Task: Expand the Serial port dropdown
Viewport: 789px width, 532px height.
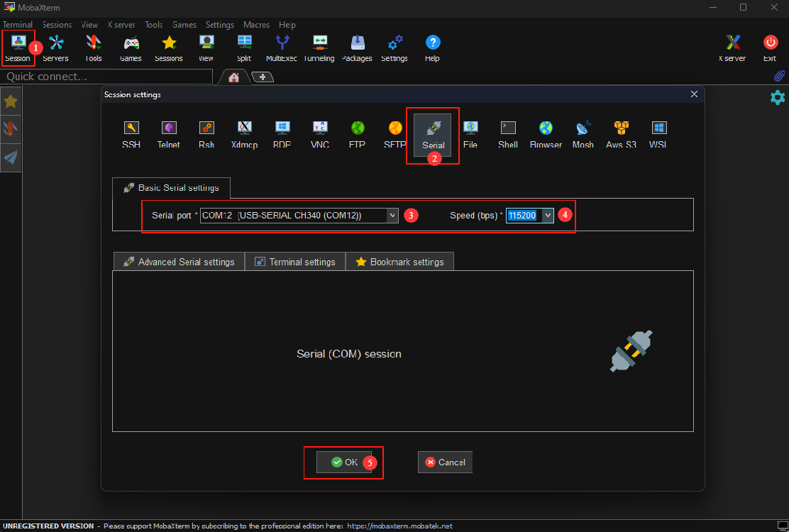Action: pos(392,216)
